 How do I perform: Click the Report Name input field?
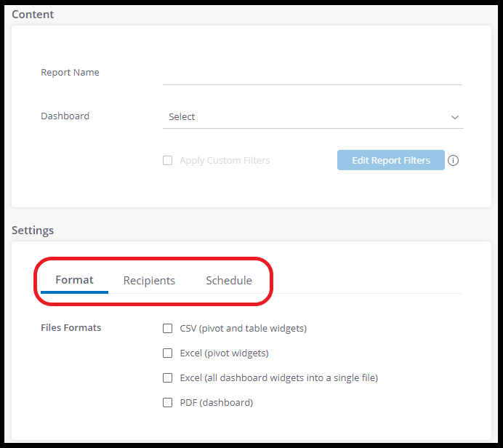coord(312,73)
